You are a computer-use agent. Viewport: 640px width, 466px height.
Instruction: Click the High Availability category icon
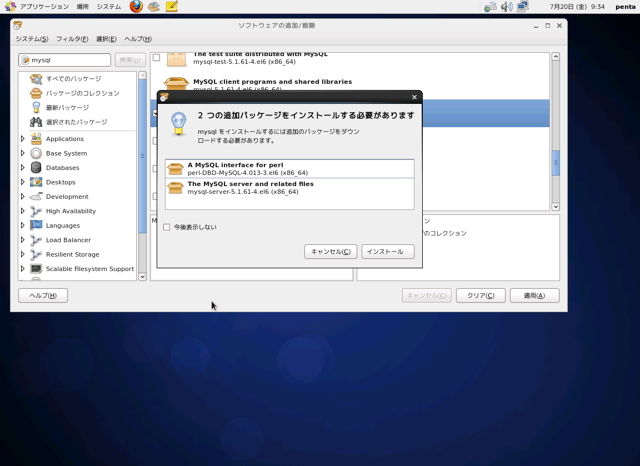[36, 211]
